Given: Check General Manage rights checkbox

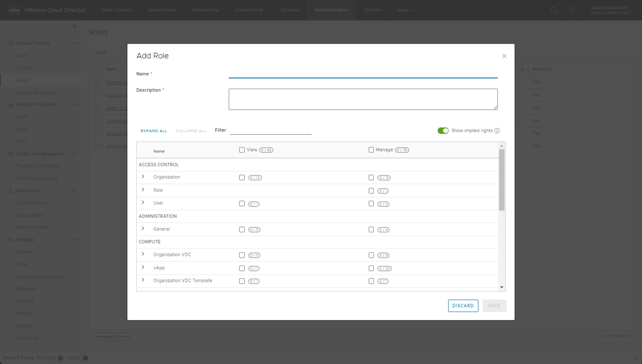Looking at the screenshot, I should pos(371,230).
